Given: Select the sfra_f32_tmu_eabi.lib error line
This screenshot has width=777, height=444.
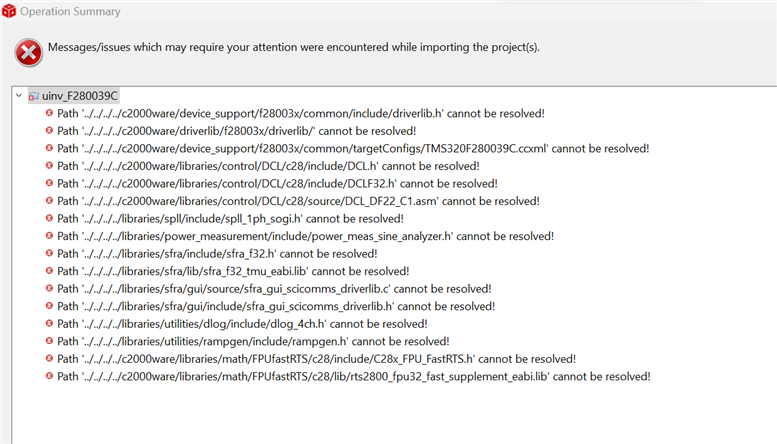Looking at the screenshot, I should 233,271.
